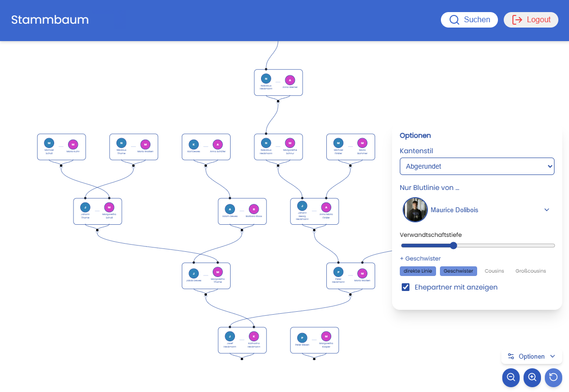Click Maurice Dolibois's profile photo
569x392 pixels.
point(415,210)
